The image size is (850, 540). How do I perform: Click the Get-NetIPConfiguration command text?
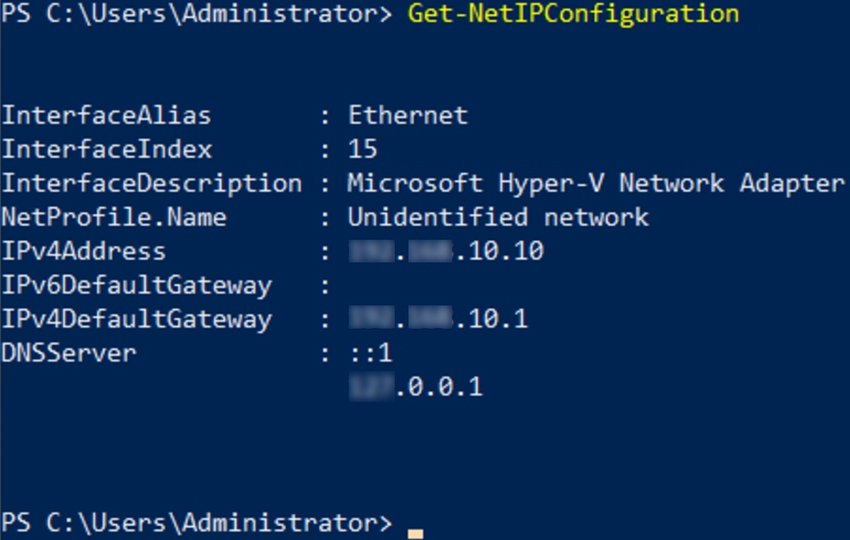573,14
